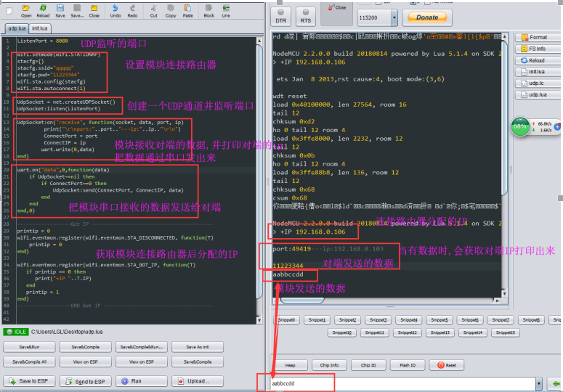This screenshot has height=392, width=563.
Task: Click the Chip ID button
Action: click(x=368, y=365)
